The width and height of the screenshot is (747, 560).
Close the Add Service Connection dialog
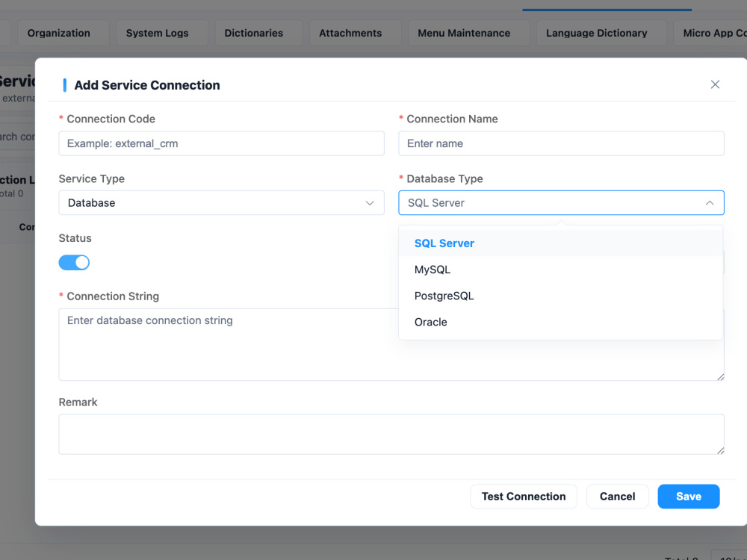[715, 84]
